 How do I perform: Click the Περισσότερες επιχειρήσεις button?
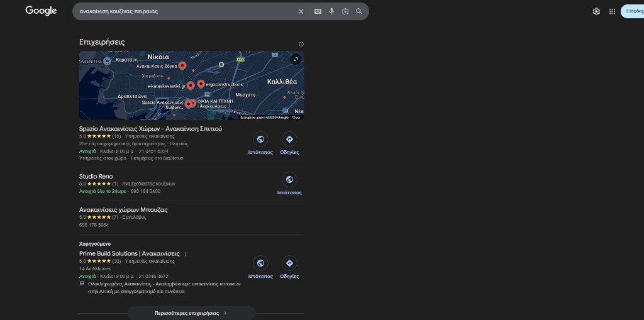click(191, 313)
